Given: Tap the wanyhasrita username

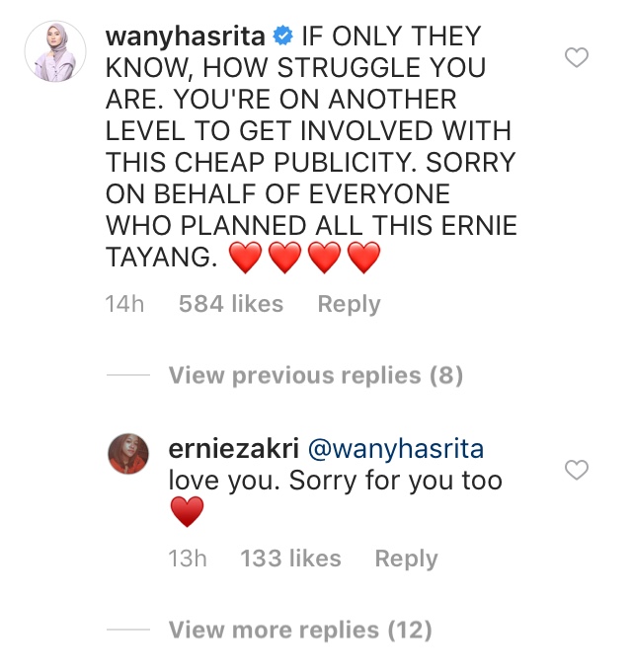Looking at the screenshot, I should point(186,37).
